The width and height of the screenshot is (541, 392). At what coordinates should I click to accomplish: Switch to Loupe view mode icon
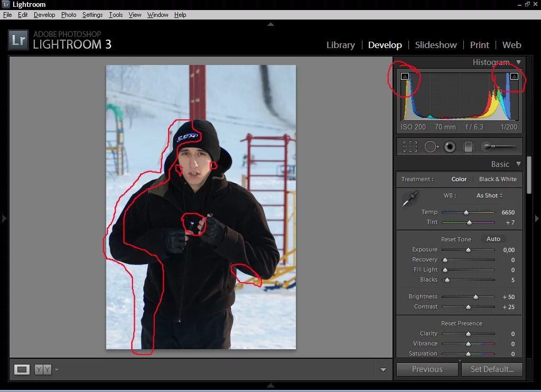coord(22,370)
